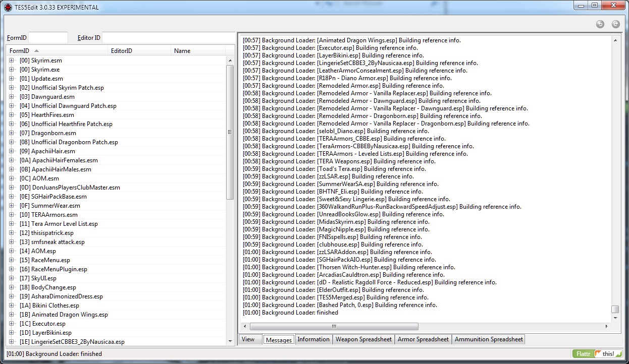Click the back navigation arrow icon

tap(600, 24)
